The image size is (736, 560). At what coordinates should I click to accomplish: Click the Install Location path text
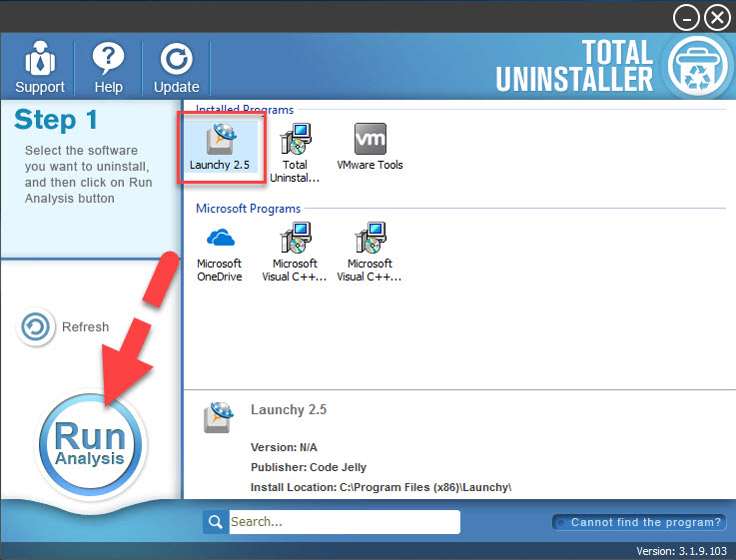(x=380, y=487)
